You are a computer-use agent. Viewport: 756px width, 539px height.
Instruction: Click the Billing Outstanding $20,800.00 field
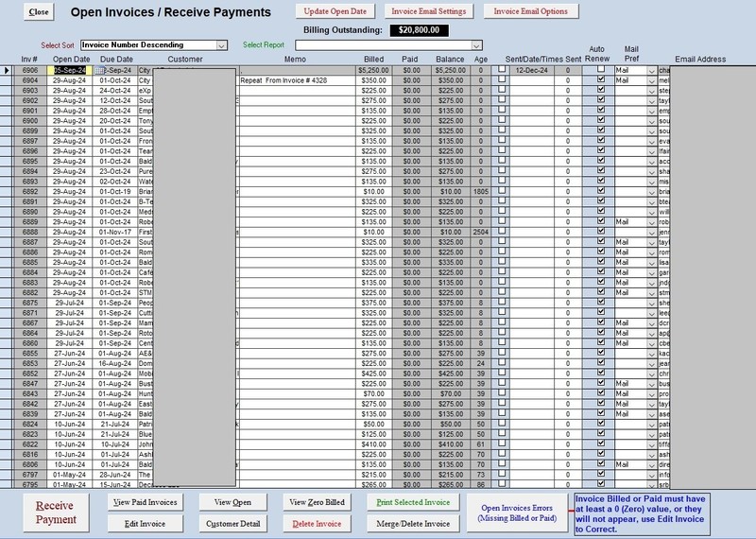click(419, 30)
